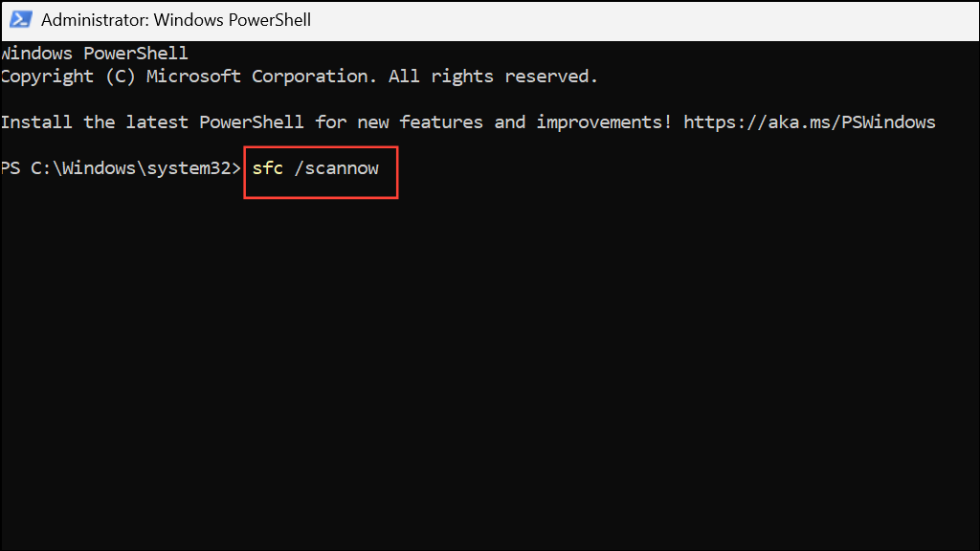
Task: Click the word 'improvements!' in the console
Action: tap(604, 122)
